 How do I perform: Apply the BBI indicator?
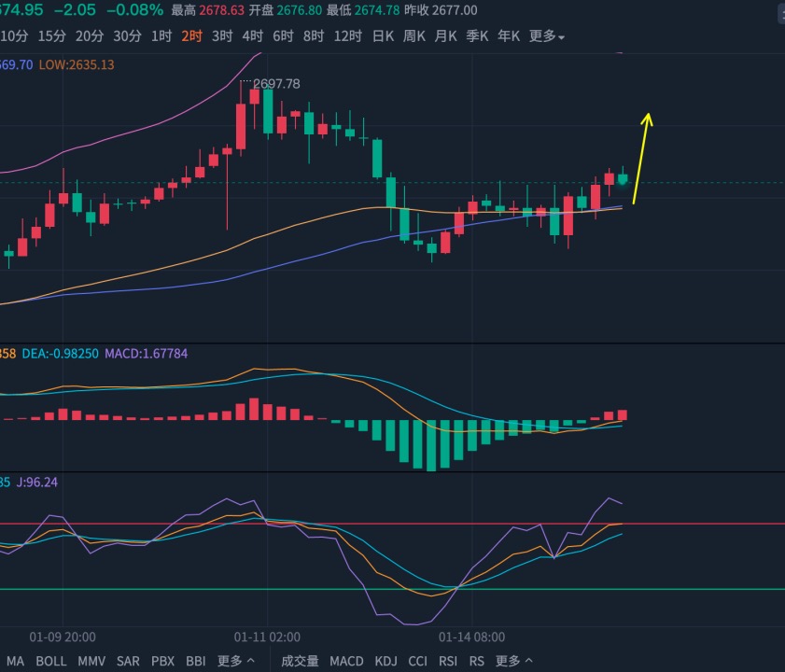(196, 661)
